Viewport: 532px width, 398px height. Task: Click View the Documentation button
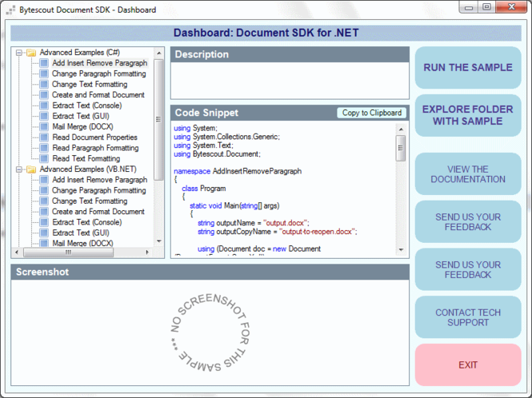tap(468, 174)
